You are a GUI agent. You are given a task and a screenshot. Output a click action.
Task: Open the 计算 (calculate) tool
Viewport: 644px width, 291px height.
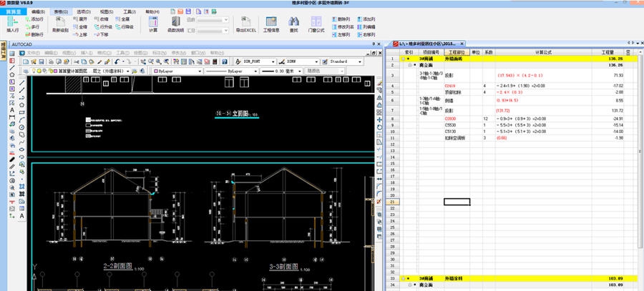click(x=152, y=23)
